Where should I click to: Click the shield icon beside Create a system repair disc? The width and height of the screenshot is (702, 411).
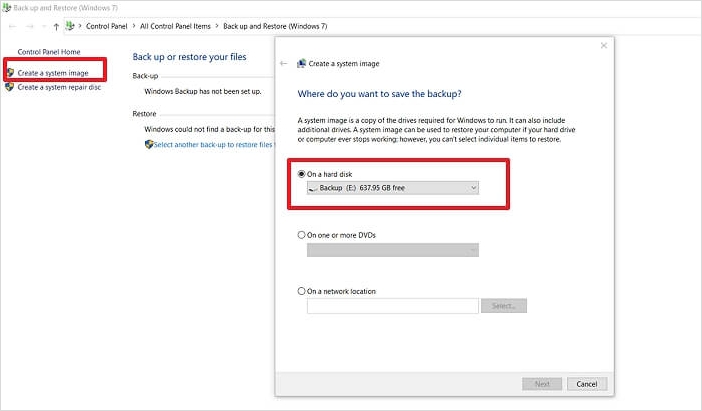(x=11, y=87)
